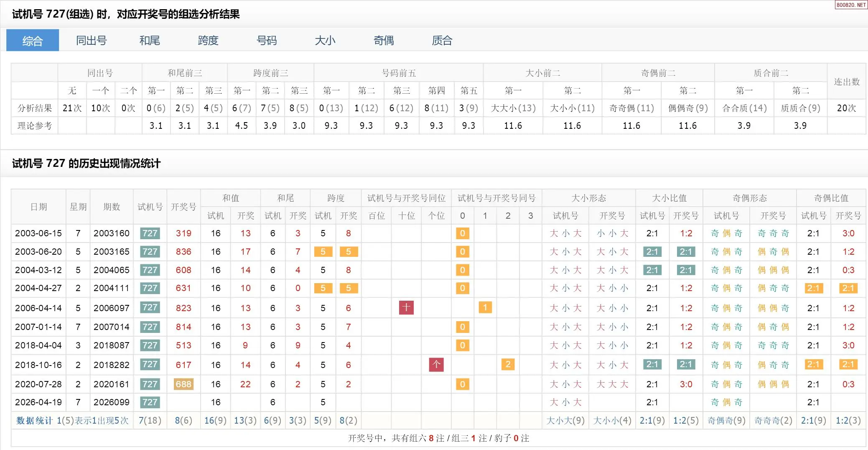The image size is (868, 450).
Task: Click the active 综合 tab
Action: click(x=33, y=41)
